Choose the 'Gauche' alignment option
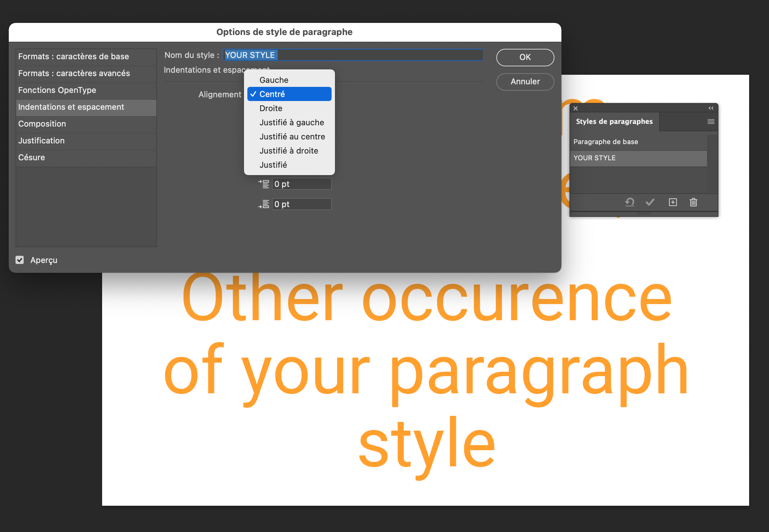The image size is (769, 532). point(274,80)
